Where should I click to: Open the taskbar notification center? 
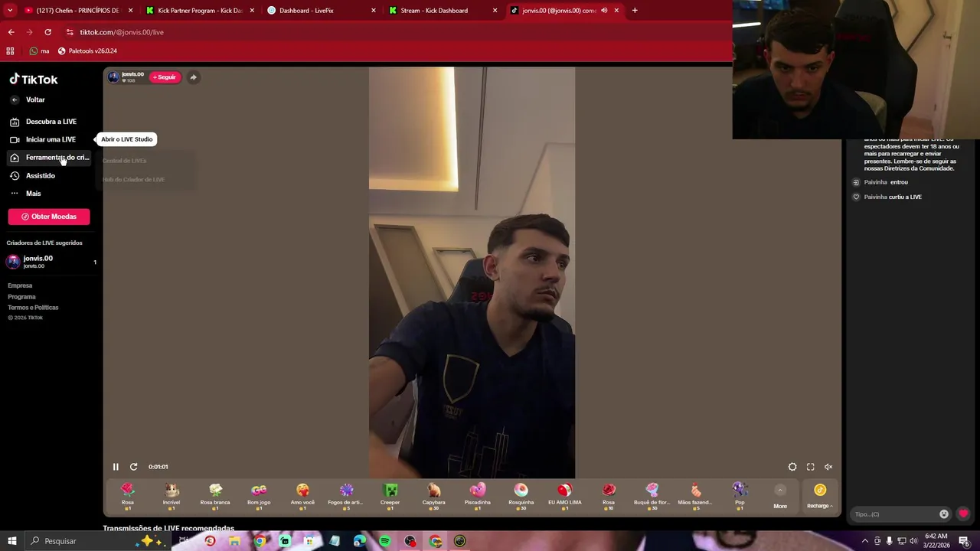coord(964,541)
